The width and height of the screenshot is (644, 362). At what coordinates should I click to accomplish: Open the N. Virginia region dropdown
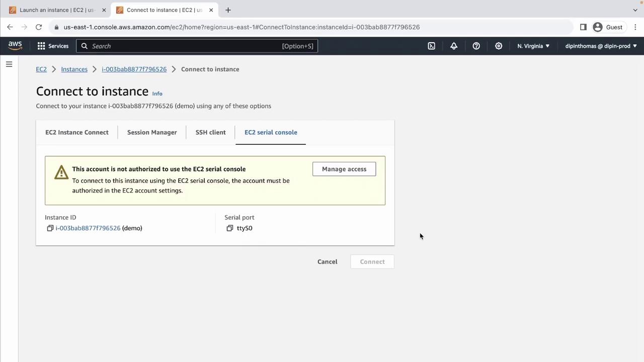point(533,46)
